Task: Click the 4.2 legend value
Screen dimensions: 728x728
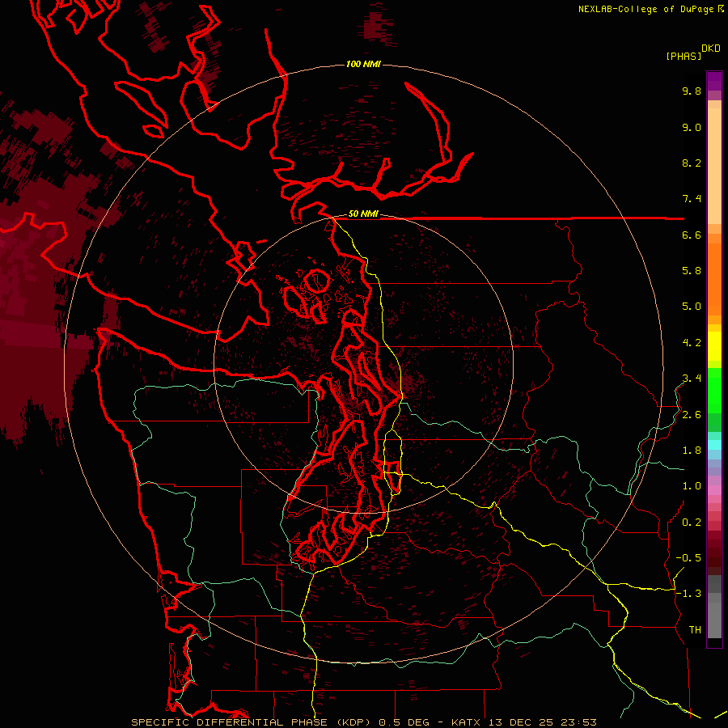Action: [692, 343]
